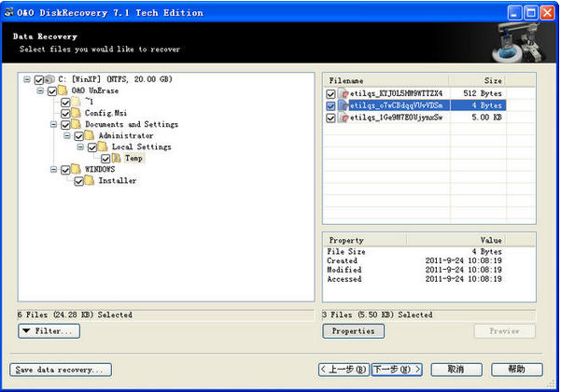The height and width of the screenshot is (392, 561).
Task: Open the Filter... dropdown button
Action: [x=49, y=330]
